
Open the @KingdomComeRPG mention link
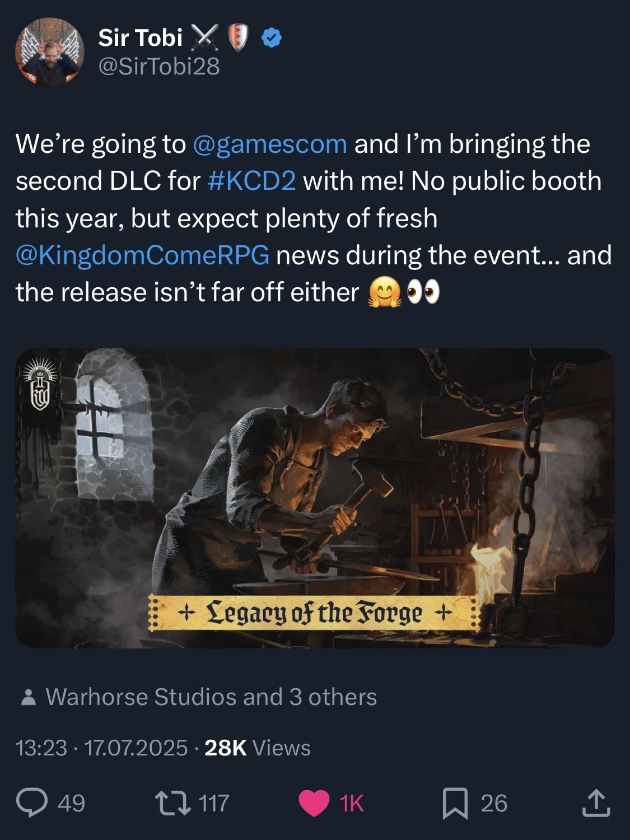(x=143, y=255)
